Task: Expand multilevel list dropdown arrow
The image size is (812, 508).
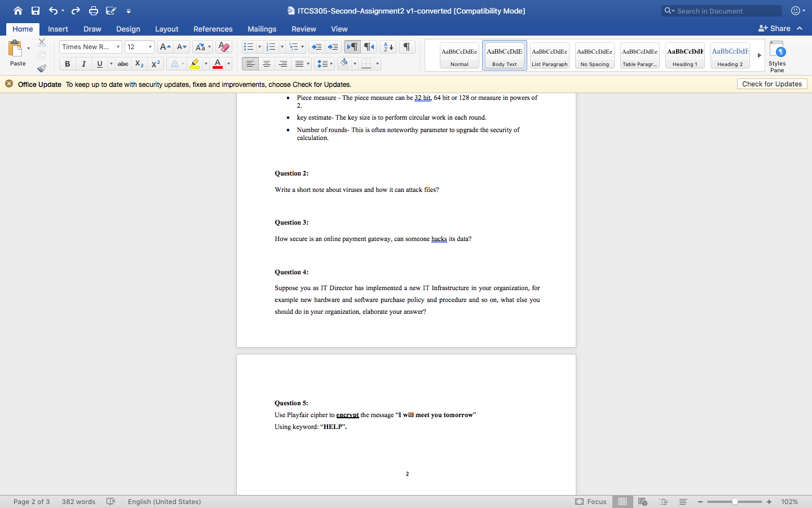Action: tap(303, 47)
